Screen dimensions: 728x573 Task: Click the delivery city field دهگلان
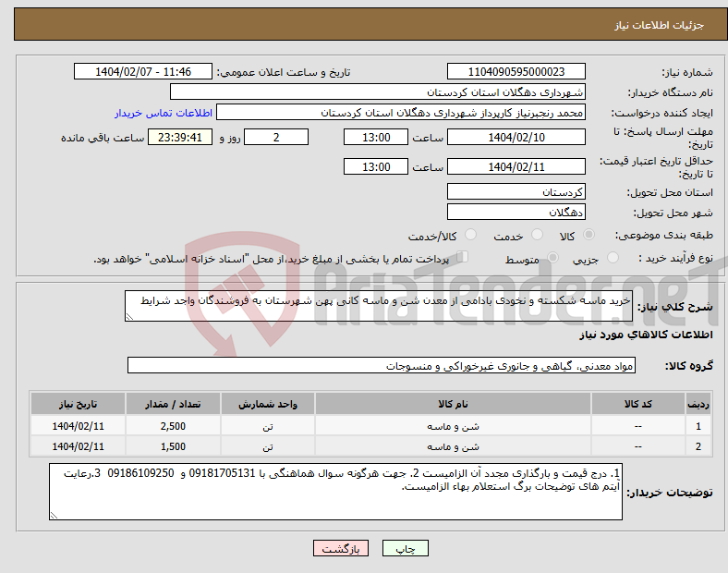[x=516, y=212]
